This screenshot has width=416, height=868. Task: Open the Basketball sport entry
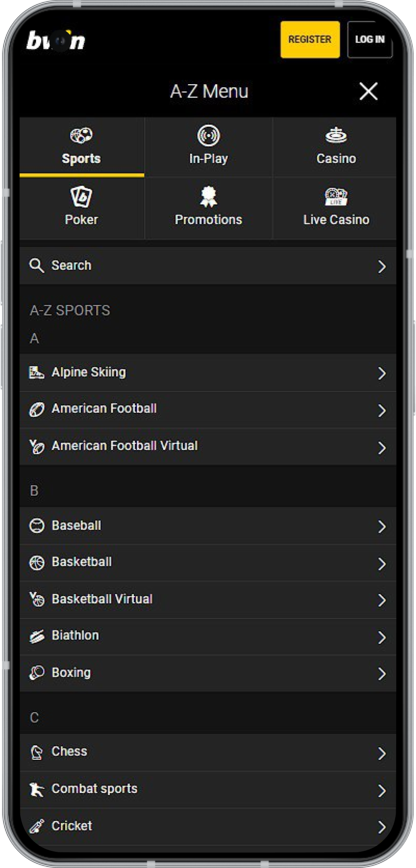tap(208, 562)
